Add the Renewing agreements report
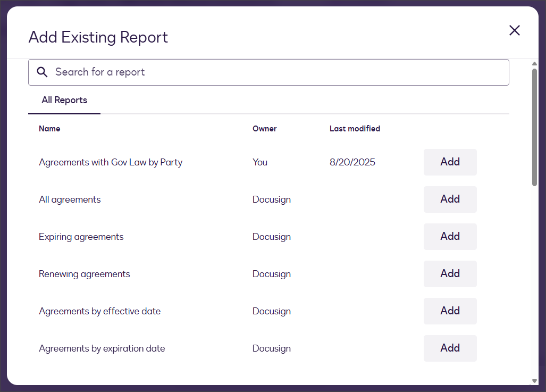 tap(450, 274)
